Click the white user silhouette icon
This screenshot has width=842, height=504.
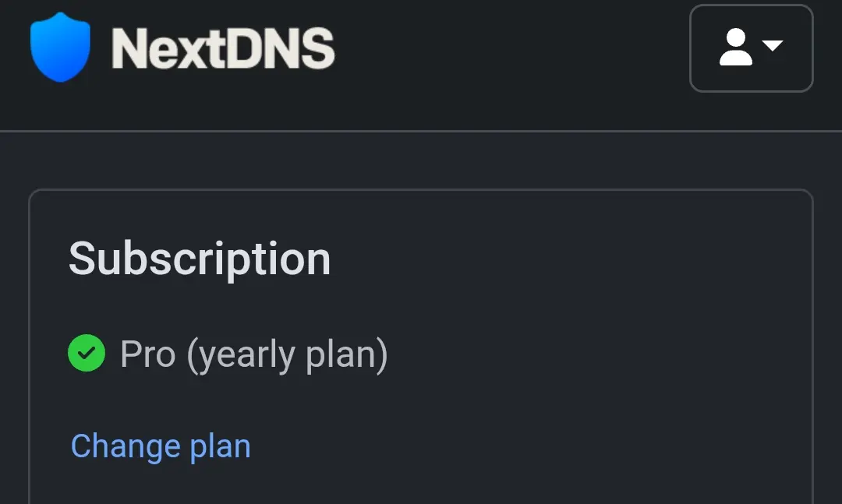pos(735,48)
